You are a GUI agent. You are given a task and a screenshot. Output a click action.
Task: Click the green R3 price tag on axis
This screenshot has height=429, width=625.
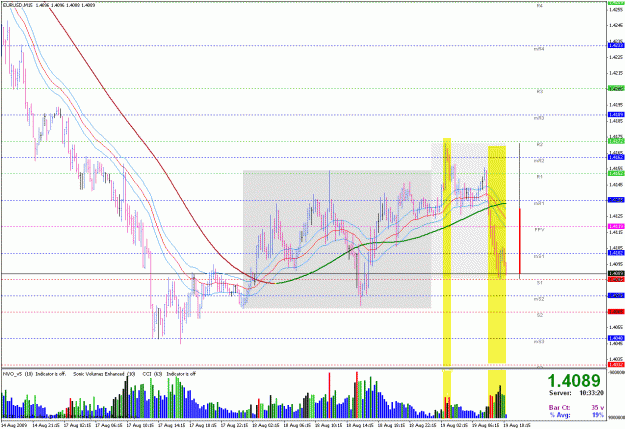[x=616, y=89]
